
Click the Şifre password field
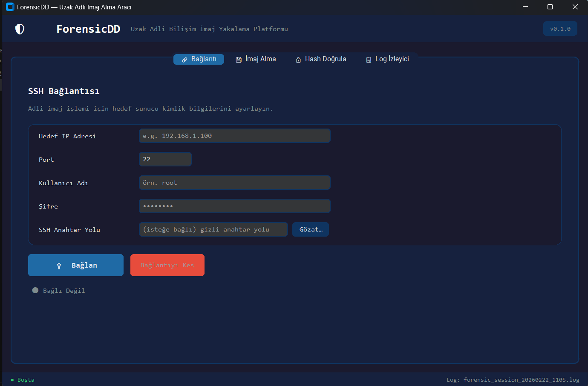click(234, 206)
